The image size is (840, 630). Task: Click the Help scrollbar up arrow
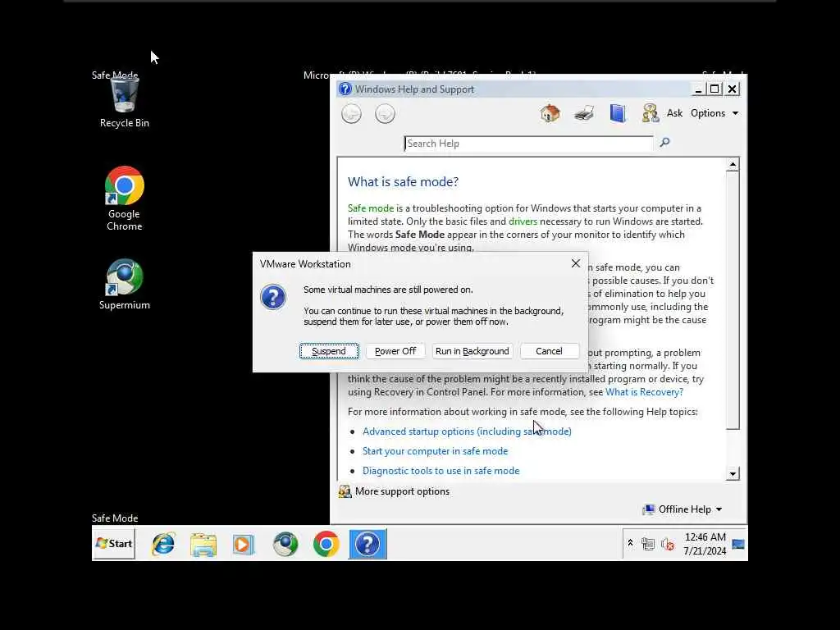pos(733,164)
